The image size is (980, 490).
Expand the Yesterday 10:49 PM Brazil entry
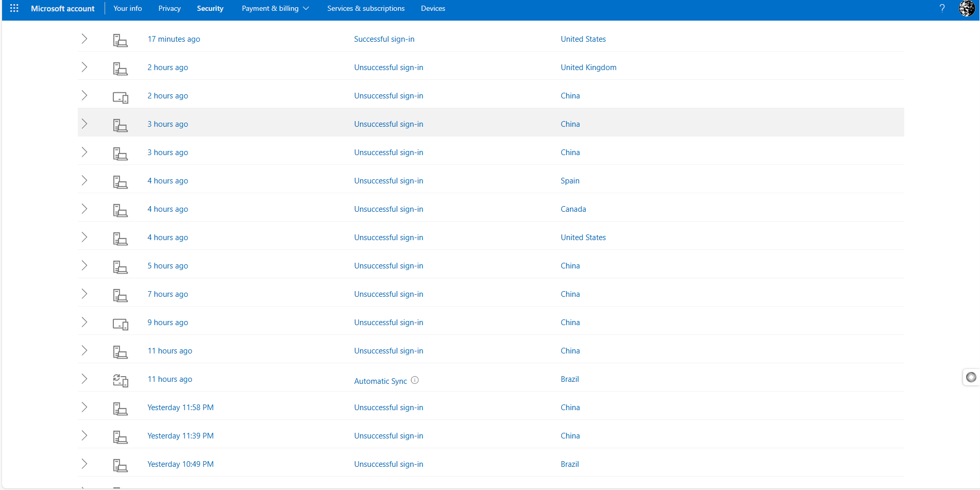85,464
